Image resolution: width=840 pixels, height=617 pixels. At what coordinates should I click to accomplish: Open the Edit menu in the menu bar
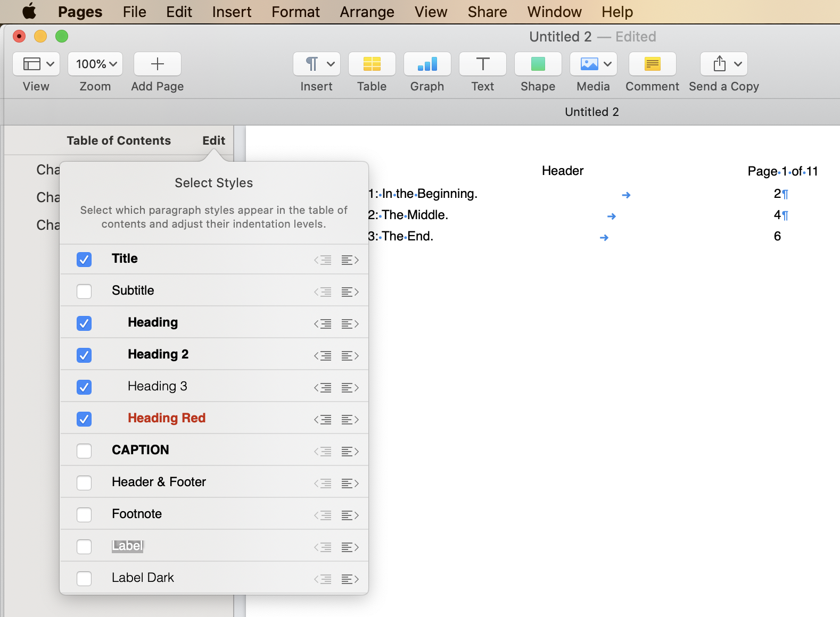[x=179, y=12]
